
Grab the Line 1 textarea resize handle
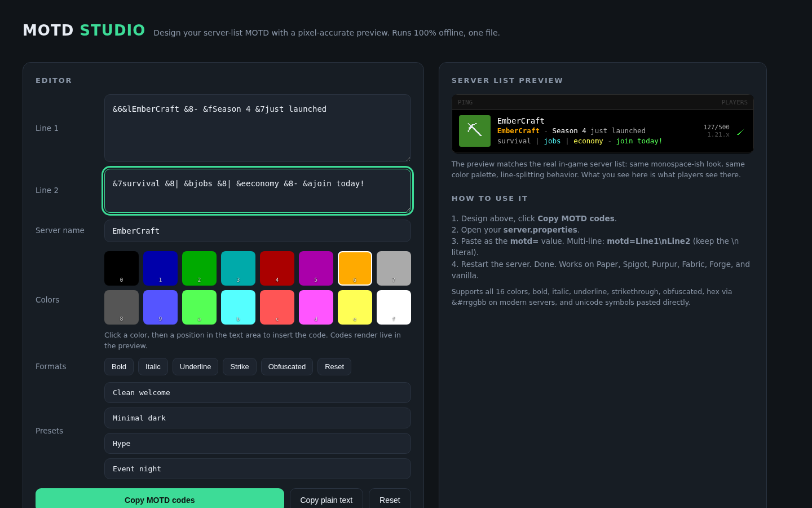[x=408, y=159]
